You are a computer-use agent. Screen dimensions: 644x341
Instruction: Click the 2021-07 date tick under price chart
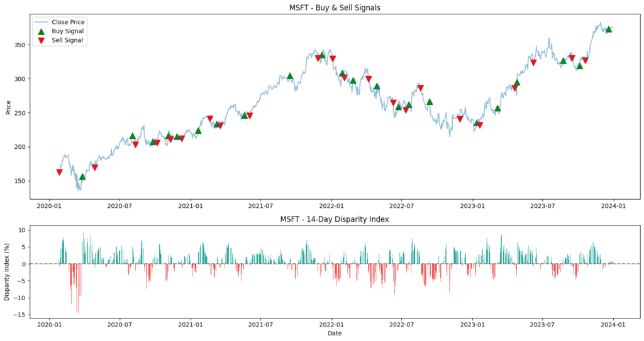click(x=260, y=205)
